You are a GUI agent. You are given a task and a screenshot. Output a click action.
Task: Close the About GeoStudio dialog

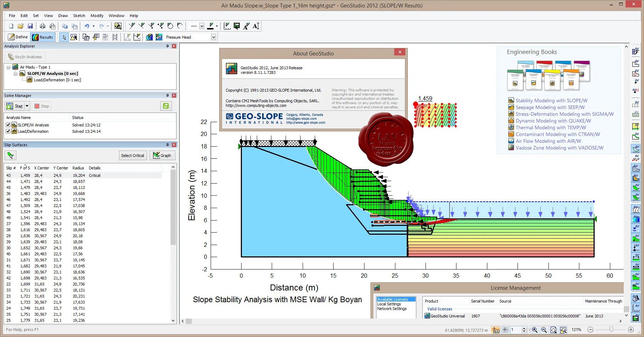tap(400, 52)
